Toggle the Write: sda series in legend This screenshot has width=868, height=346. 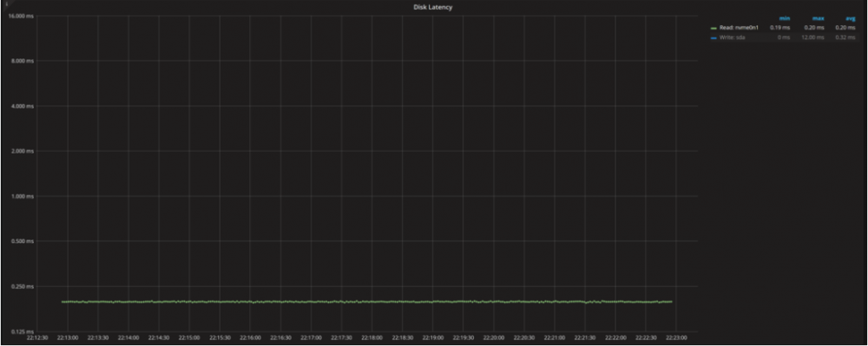(733, 37)
